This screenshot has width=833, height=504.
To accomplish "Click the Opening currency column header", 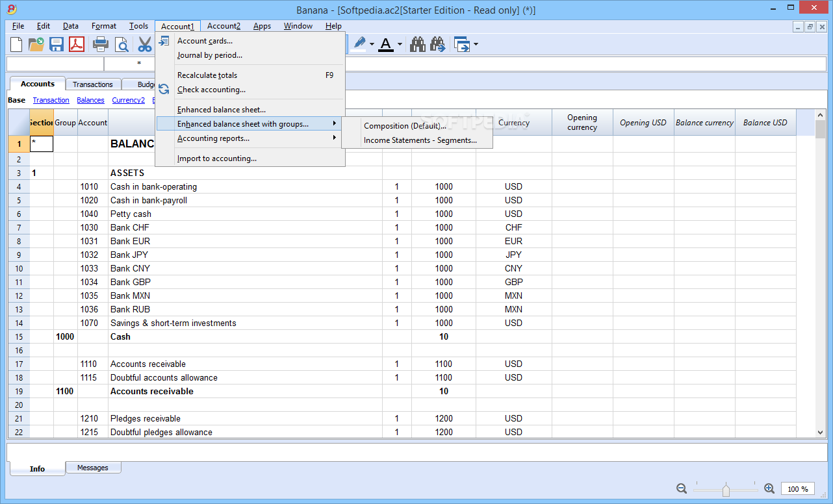I will point(582,122).
